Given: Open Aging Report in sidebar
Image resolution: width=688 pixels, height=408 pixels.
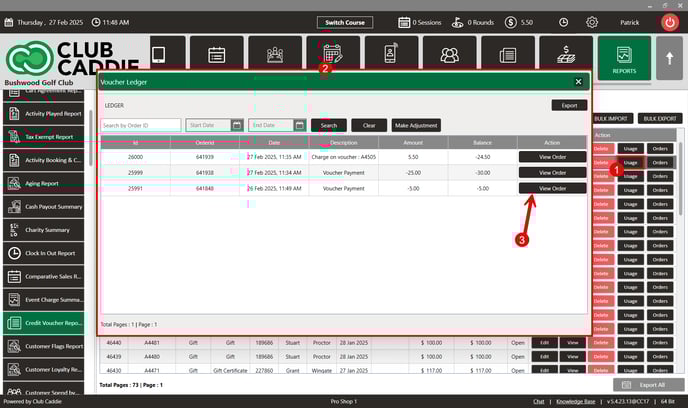Looking at the screenshot, I should pyautogui.click(x=43, y=183).
